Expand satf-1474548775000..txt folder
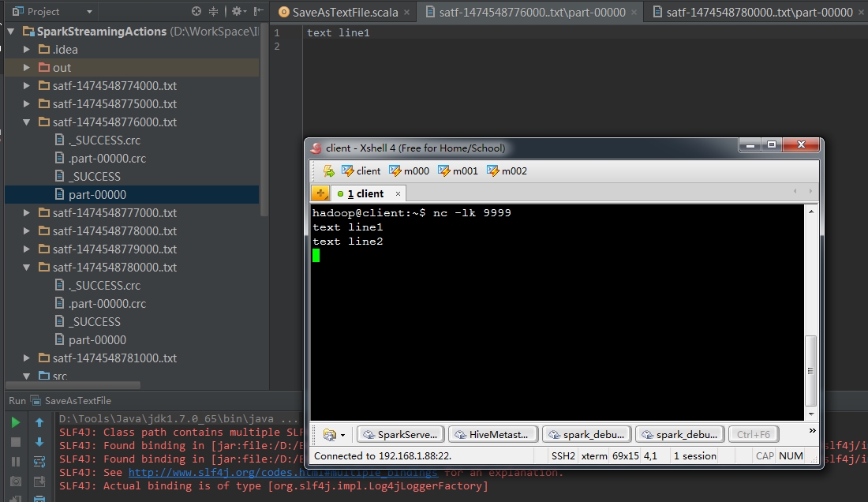This screenshot has height=502, width=868. (26, 104)
